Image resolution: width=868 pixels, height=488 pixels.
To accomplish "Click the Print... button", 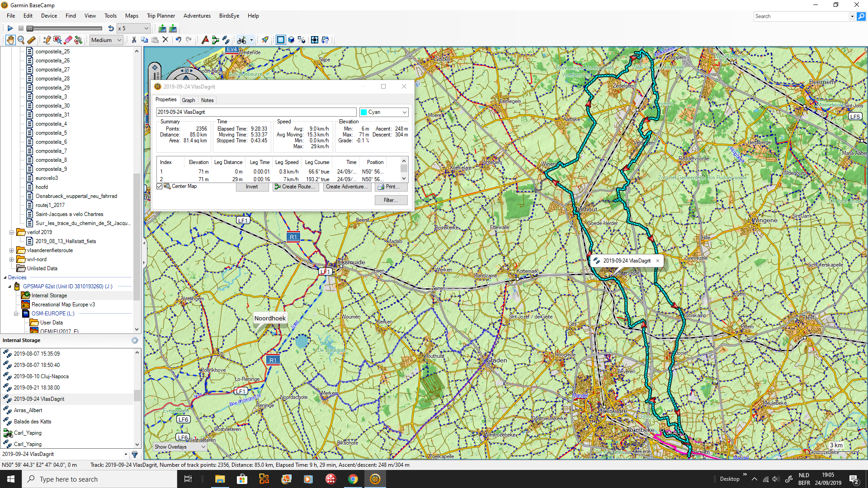I will [x=391, y=187].
